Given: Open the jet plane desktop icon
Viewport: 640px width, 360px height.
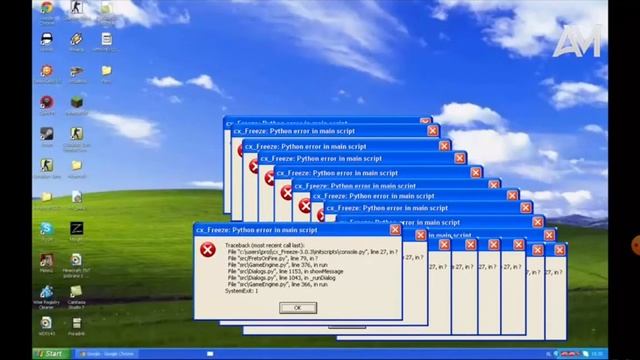Looking at the screenshot, I should pyautogui.click(x=77, y=71).
